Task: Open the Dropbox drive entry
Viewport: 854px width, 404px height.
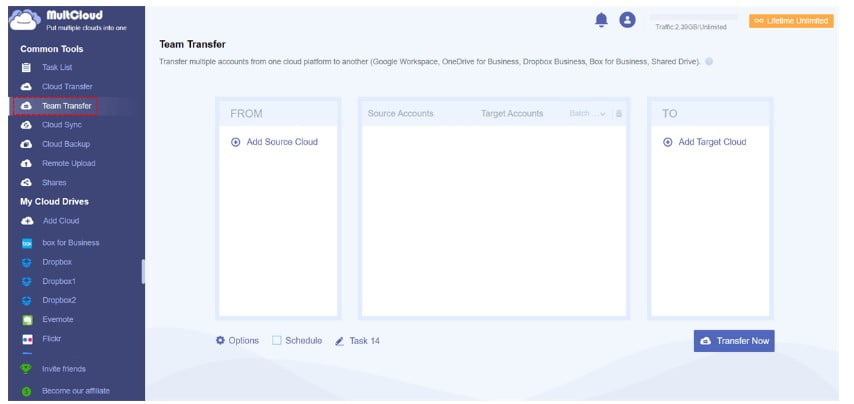Action: coord(57,262)
